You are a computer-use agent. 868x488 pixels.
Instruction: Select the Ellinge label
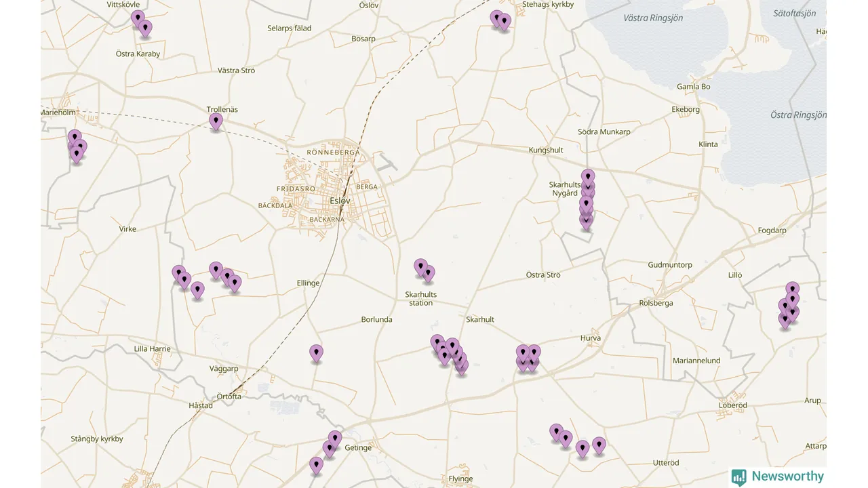tap(309, 283)
